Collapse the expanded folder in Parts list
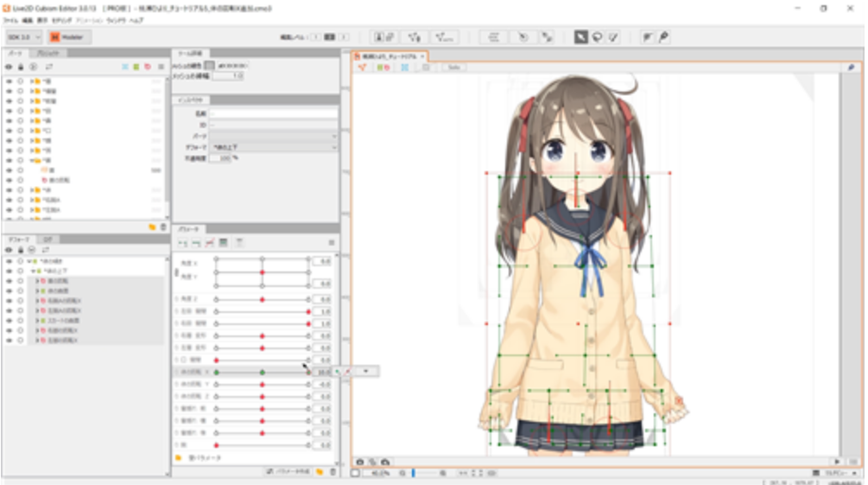868x485 pixels. [x=32, y=160]
